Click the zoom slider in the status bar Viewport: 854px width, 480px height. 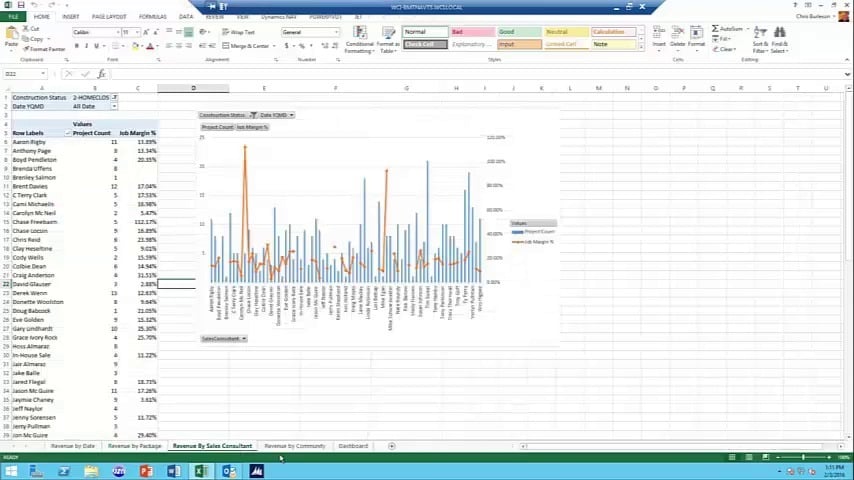(x=803, y=457)
